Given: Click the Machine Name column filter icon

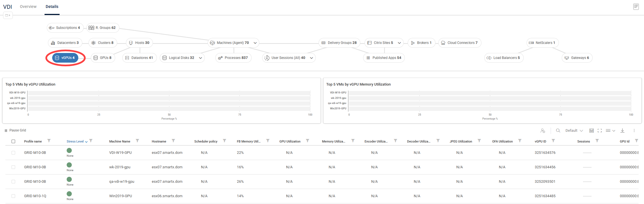Looking at the screenshot, I should coord(137,141).
